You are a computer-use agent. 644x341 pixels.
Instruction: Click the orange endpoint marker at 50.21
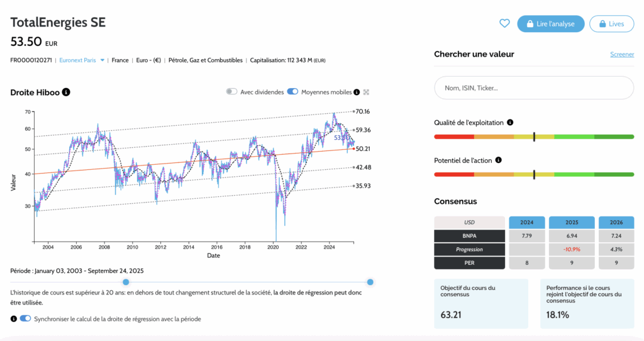coord(353,148)
